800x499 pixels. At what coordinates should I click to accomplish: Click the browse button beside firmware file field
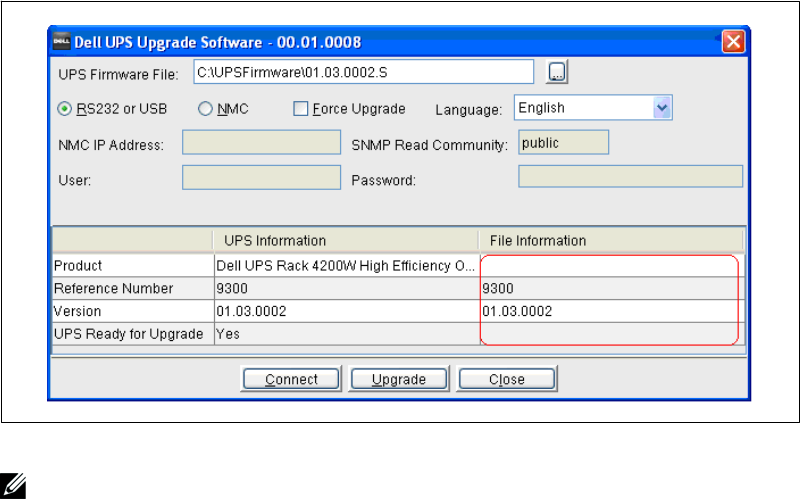(557, 72)
